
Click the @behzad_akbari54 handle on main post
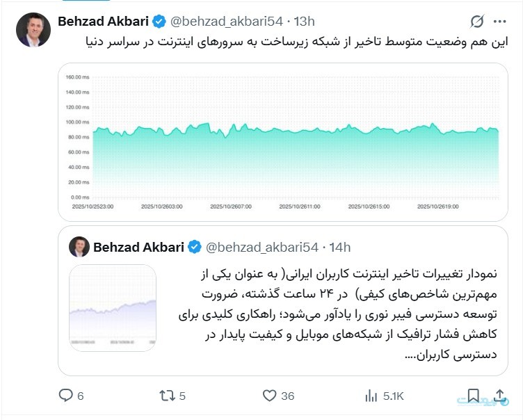pyautogui.click(x=227, y=22)
